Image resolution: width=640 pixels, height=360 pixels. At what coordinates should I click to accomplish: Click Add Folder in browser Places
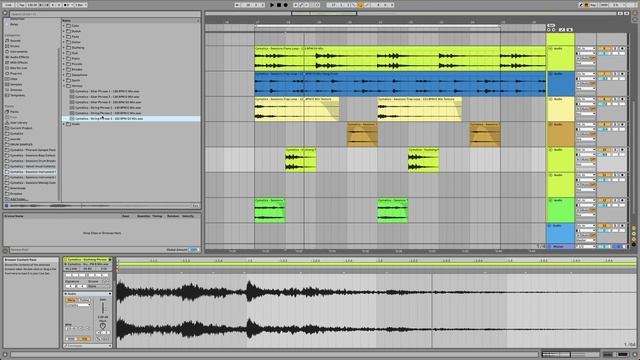[18, 199]
